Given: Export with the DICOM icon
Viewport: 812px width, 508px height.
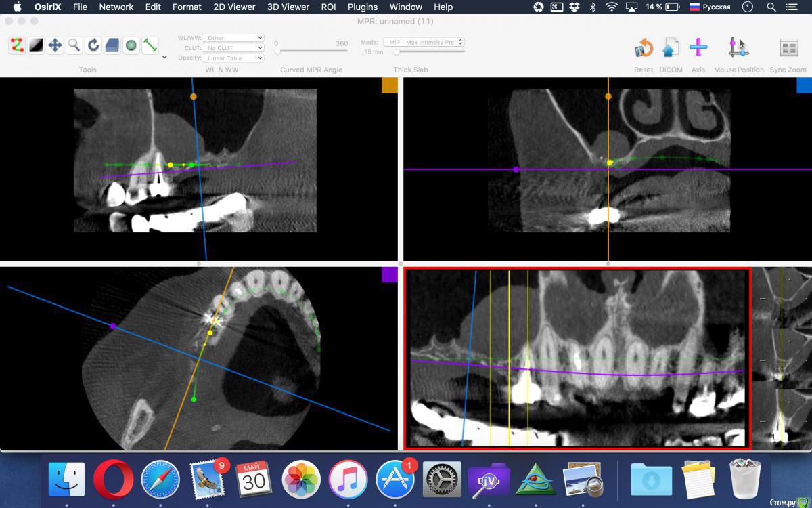Looking at the screenshot, I should click(x=670, y=47).
